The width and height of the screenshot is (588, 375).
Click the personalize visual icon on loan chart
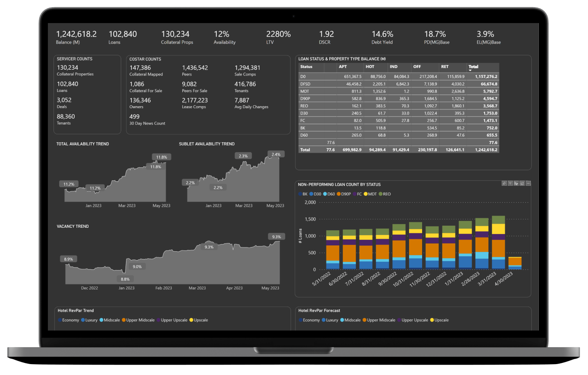pos(516,183)
